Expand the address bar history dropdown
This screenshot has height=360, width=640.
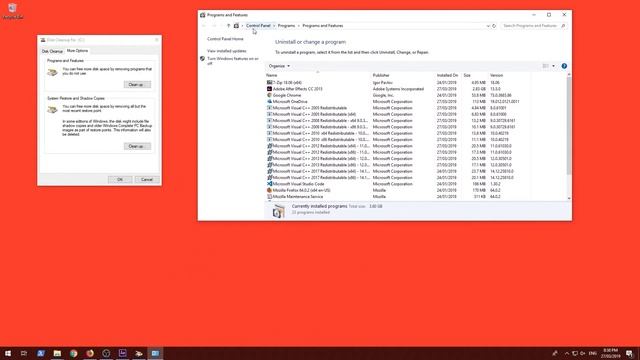click(x=488, y=26)
